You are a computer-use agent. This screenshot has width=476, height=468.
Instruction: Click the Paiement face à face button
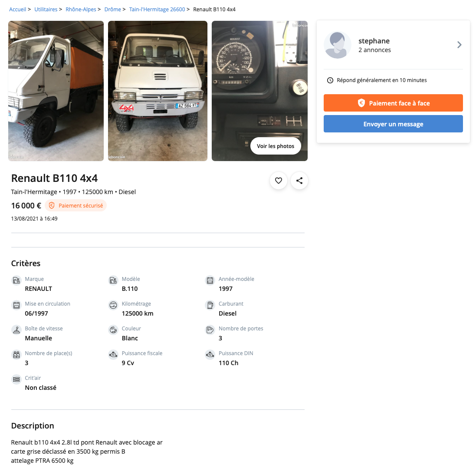click(393, 103)
